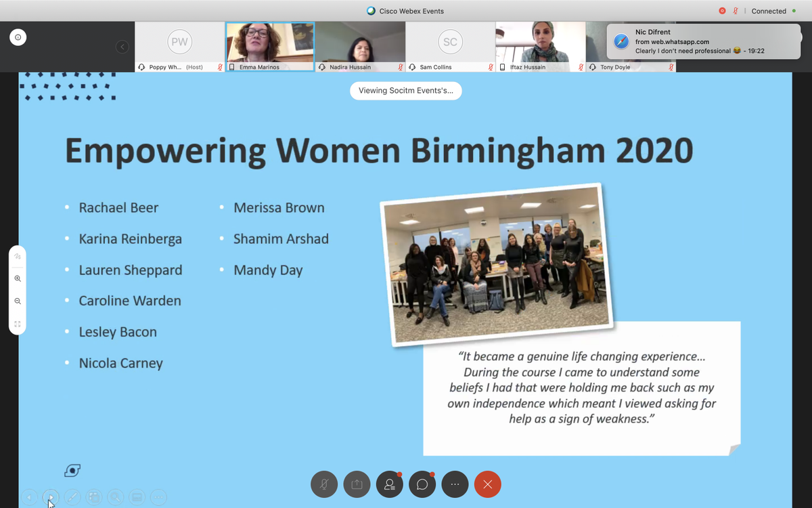Click Nadira Hussain's headset audio icon
Image resolution: width=812 pixels, height=508 pixels.
[x=321, y=68]
